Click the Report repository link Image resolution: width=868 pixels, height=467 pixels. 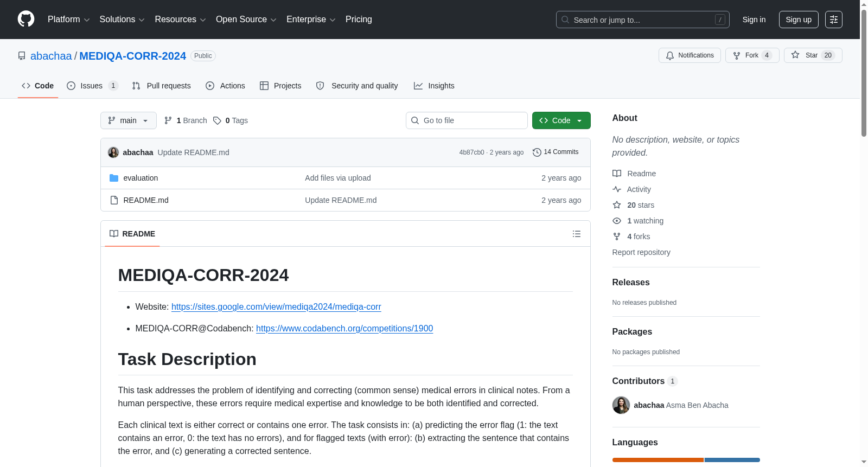641,252
